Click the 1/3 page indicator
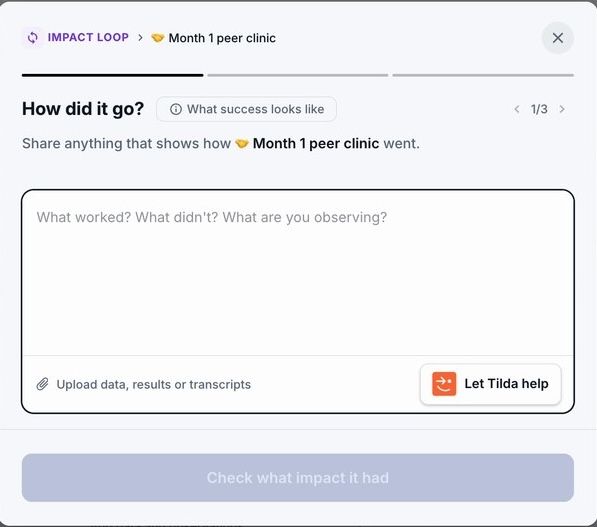The image size is (597, 527). tap(539, 109)
